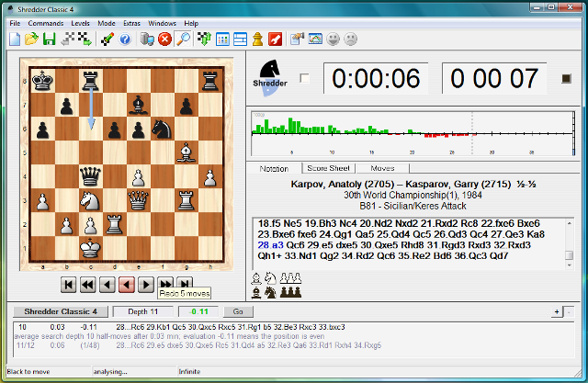Click the white queen on e3
This screenshot has height=383, width=588.
coord(139,199)
